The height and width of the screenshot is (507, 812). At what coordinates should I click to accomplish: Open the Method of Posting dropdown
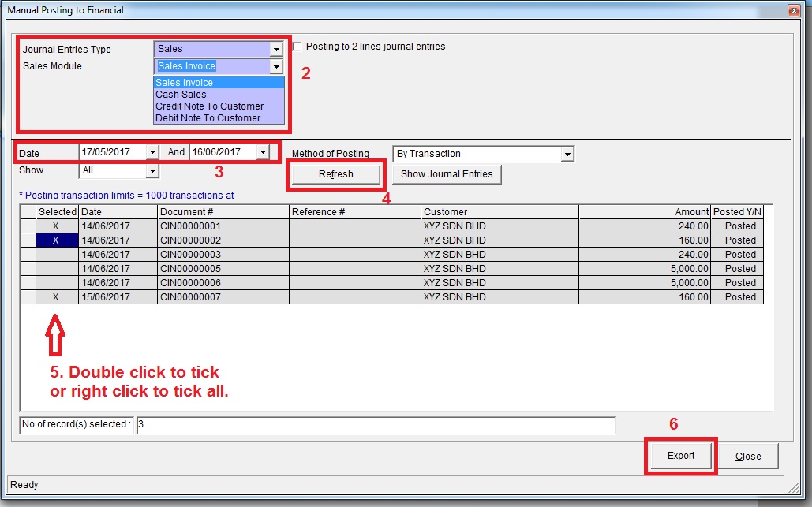pyautogui.click(x=567, y=154)
